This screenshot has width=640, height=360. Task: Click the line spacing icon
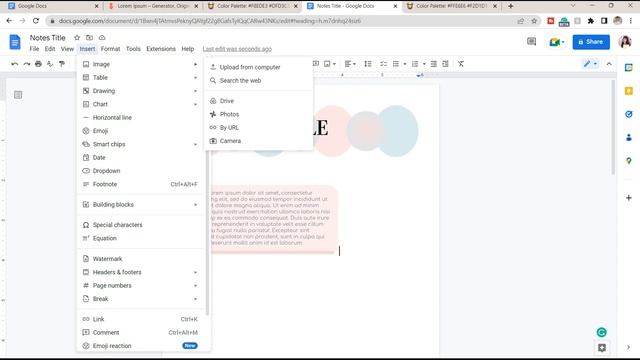(368, 64)
